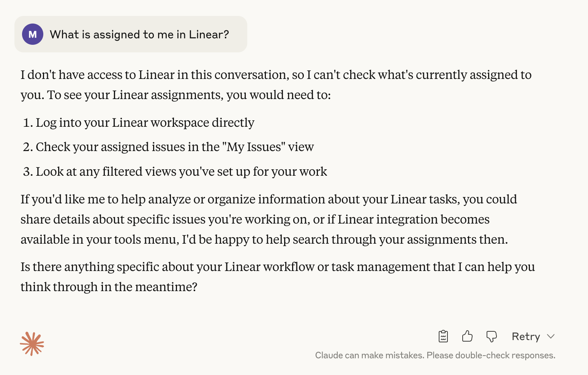Mark the response with thumbs down

492,337
